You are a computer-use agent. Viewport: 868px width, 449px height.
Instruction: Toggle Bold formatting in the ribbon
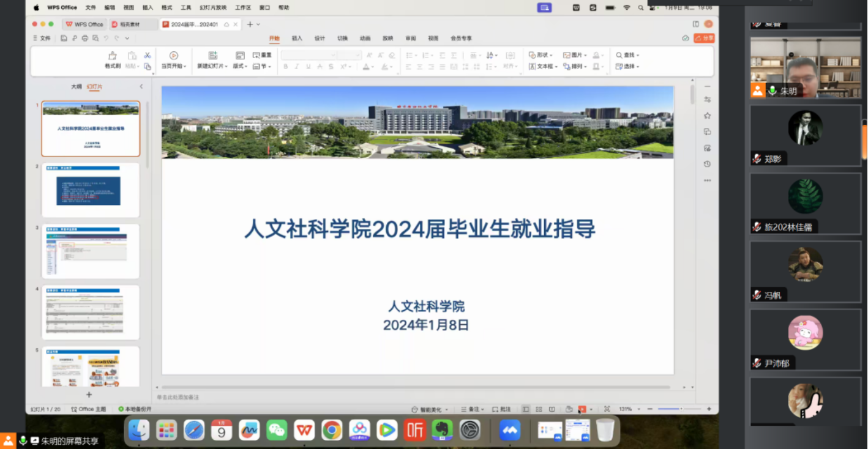(x=285, y=67)
